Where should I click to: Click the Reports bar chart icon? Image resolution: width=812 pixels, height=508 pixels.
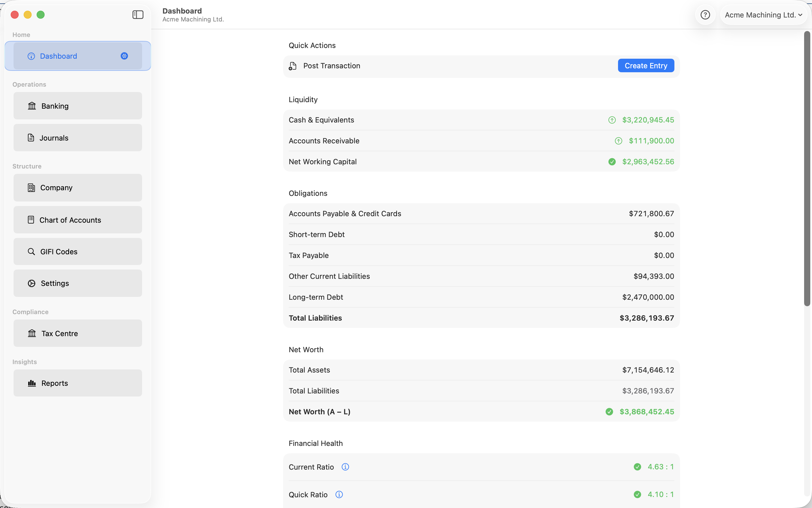(32, 383)
